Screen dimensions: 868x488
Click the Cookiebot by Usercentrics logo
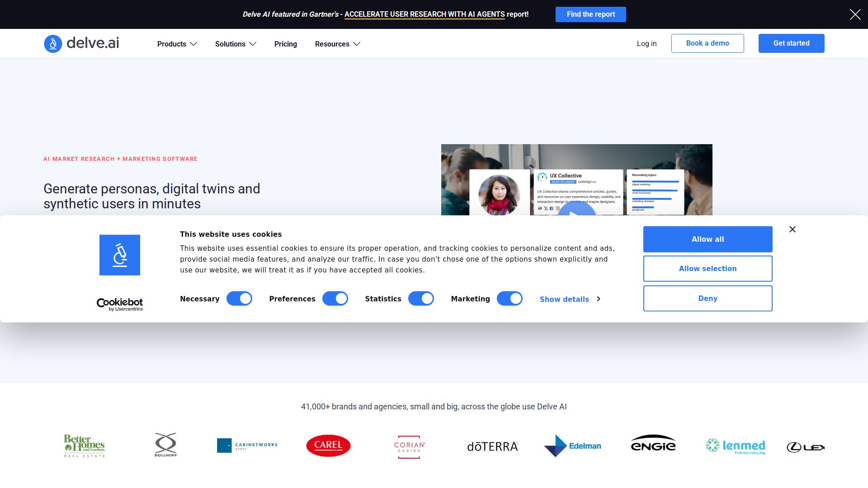pos(120,304)
